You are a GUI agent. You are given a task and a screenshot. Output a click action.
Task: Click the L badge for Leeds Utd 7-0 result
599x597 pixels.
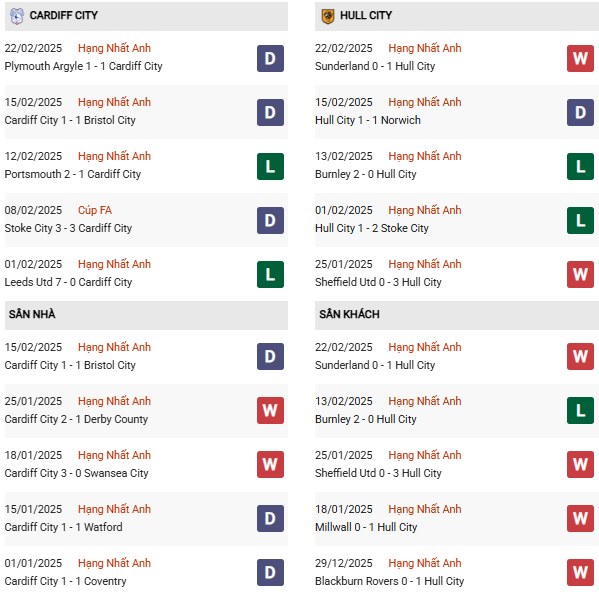(x=270, y=274)
